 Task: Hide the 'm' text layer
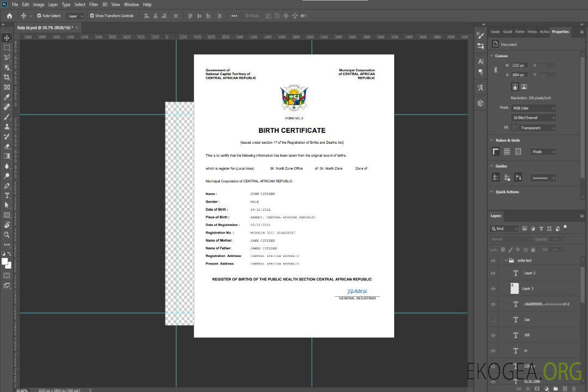pos(493,351)
